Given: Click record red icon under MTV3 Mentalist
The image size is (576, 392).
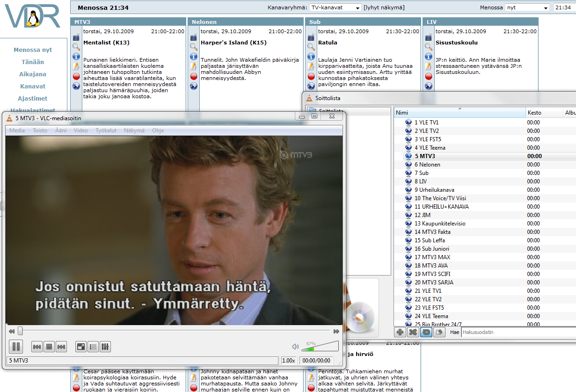Looking at the screenshot, I should point(76,76).
